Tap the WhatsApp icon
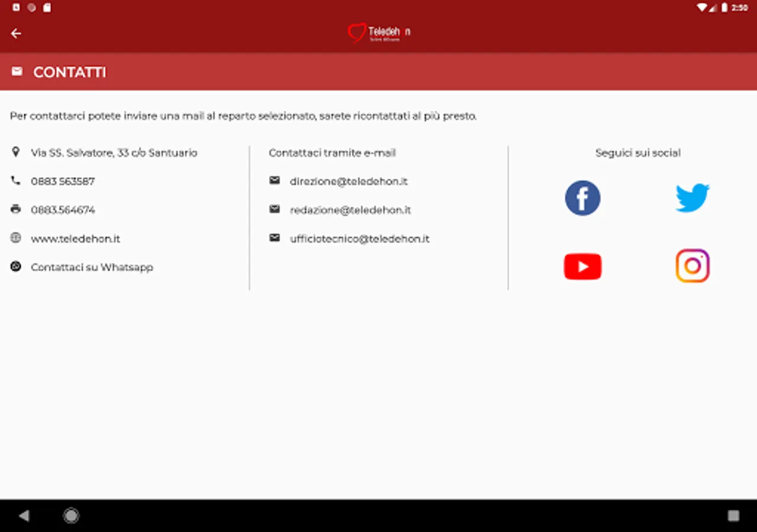757x532 pixels. coord(16,267)
